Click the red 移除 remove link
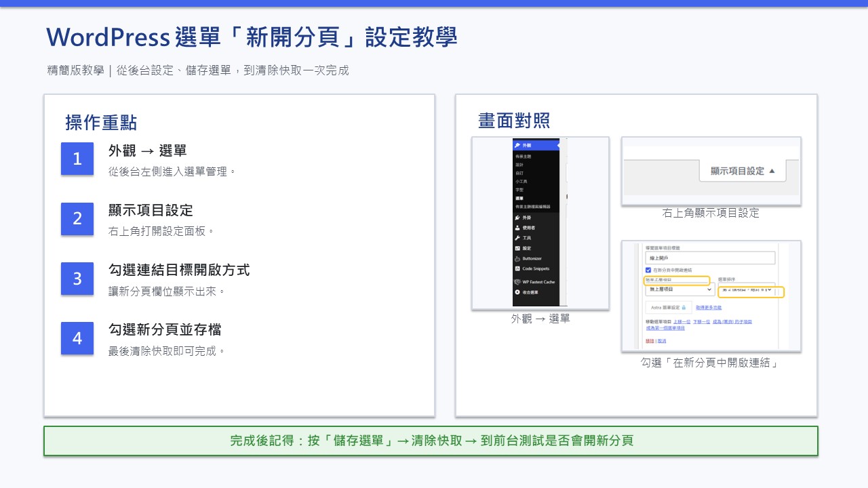The width and height of the screenshot is (868, 488). point(650,341)
